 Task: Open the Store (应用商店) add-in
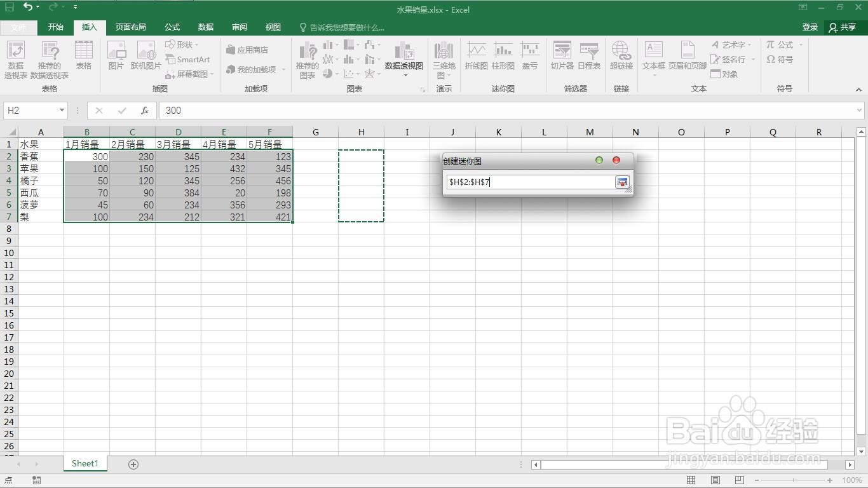(x=247, y=50)
